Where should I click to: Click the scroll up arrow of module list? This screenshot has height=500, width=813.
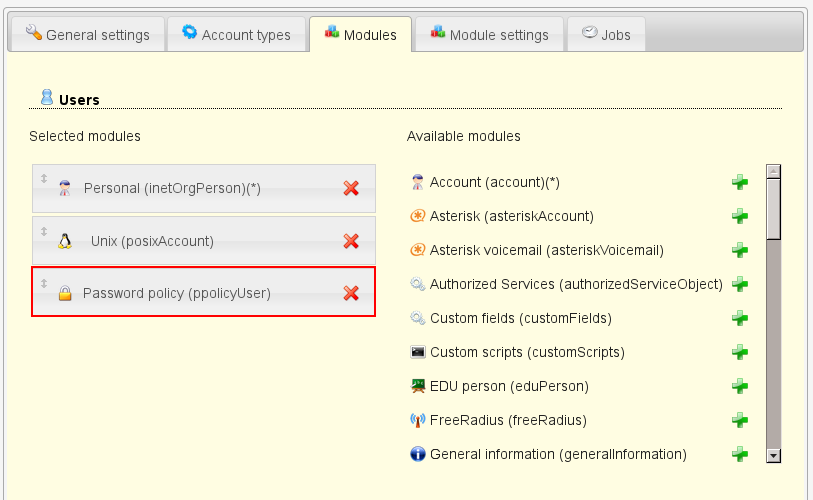point(773,171)
